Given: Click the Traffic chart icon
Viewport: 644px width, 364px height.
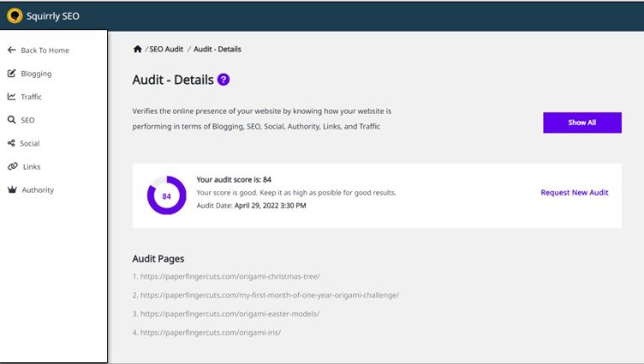Looking at the screenshot, I should click(11, 97).
